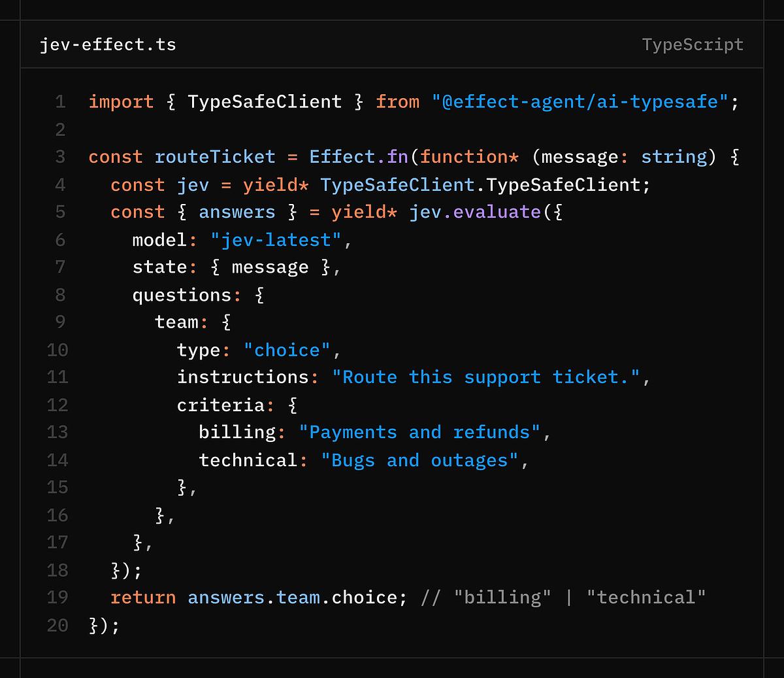Click the TypeSafeClient import identifier
The height and width of the screenshot is (678, 784).
[x=265, y=102]
